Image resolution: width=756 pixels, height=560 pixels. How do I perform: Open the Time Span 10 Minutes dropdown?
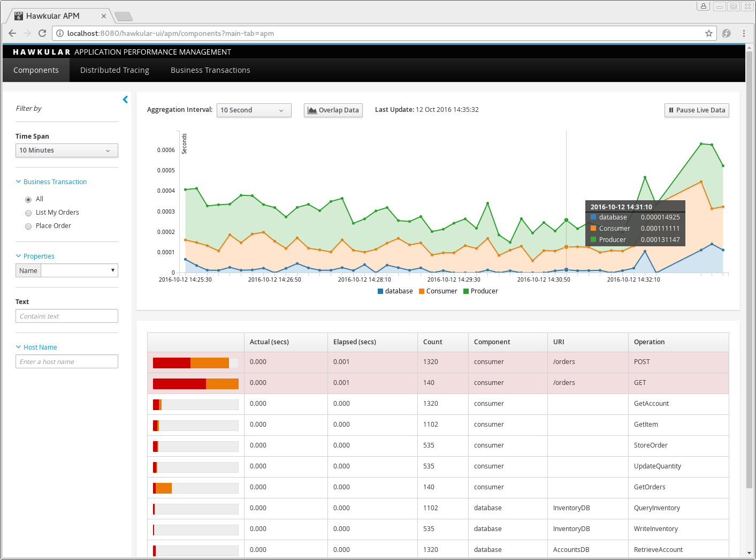pyautogui.click(x=67, y=150)
